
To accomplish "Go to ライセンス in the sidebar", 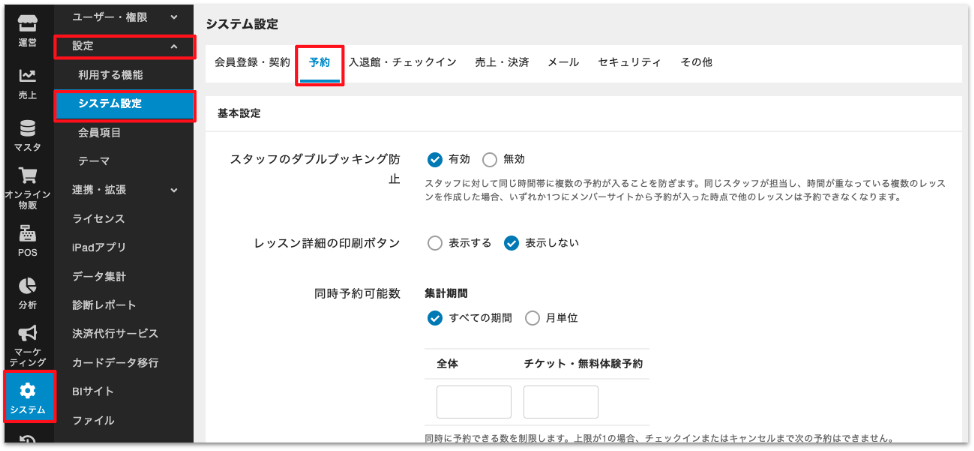I will pos(99,218).
